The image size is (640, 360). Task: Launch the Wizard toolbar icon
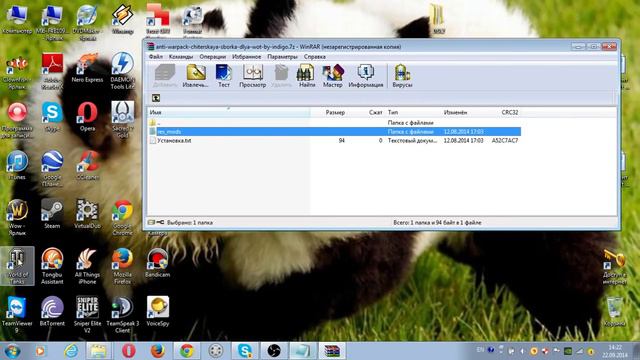coord(333,76)
